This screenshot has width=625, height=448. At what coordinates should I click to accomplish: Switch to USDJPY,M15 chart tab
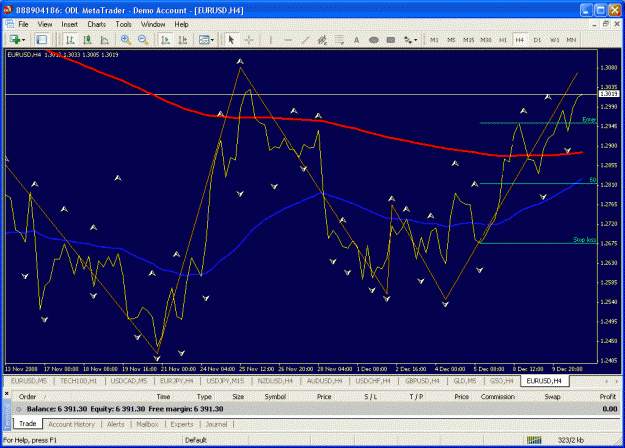pyautogui.click(x=225, y=381)
